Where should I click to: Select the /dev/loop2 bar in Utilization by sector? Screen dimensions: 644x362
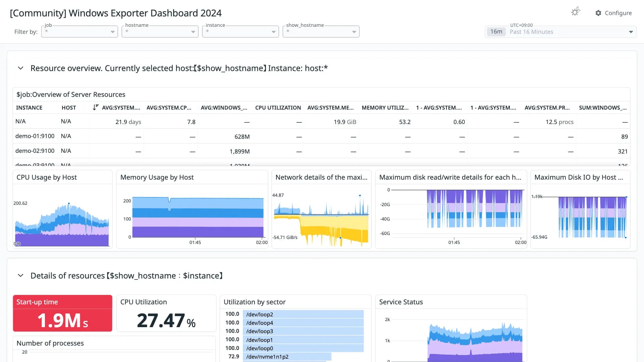pos(303,314)
